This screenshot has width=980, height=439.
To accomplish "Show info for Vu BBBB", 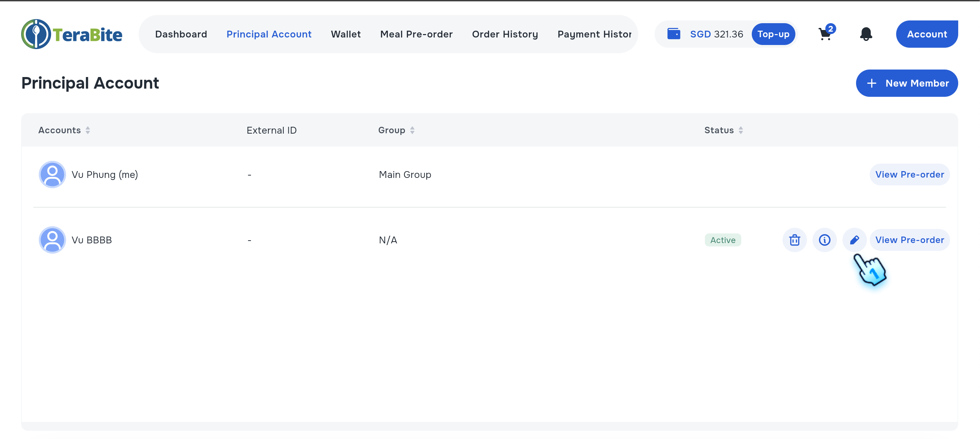I will [824, 240].
